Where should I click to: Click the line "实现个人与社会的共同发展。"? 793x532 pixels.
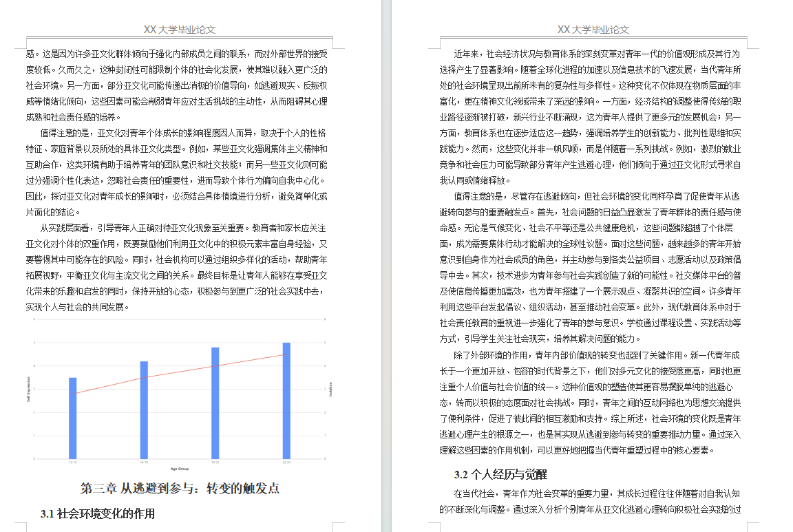(78, 307)
